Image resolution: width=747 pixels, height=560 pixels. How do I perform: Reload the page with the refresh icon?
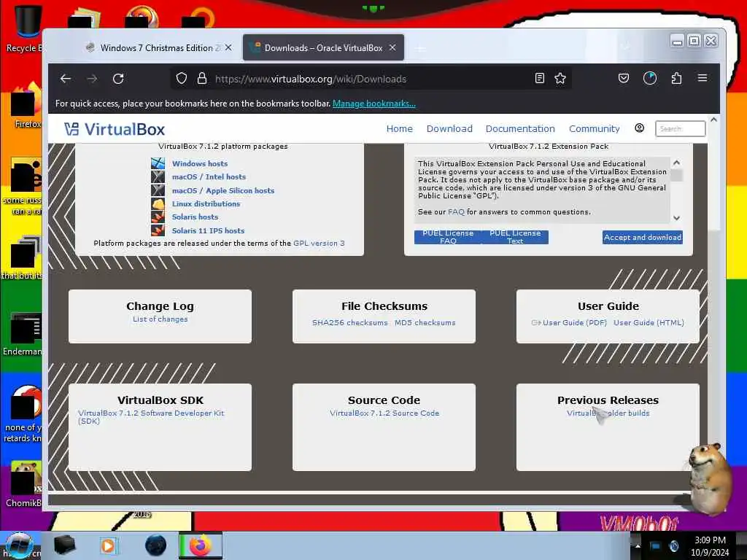118,79
